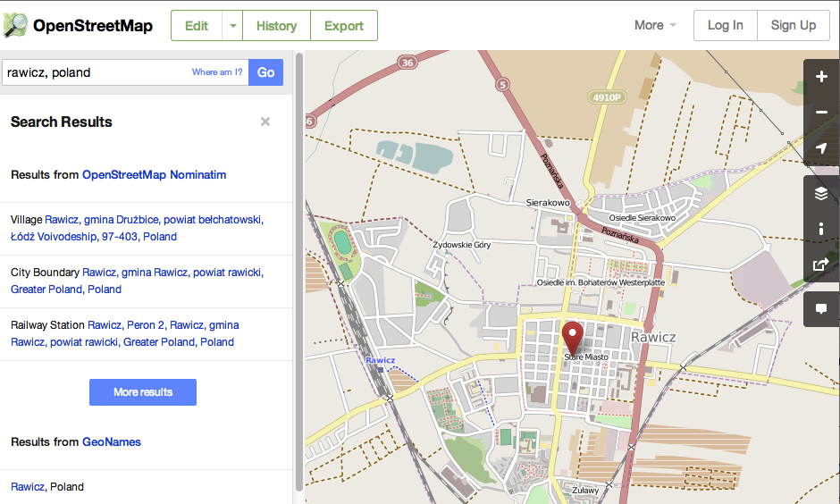Zoom in with the plus icon
This screenshot has height=504, width=840.
click(x=821, y=77)
